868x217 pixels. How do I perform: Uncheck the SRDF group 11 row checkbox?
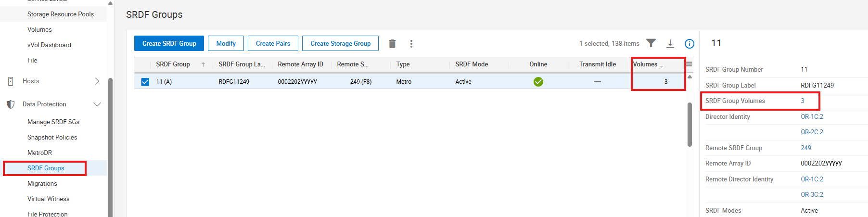click(145, 82)
